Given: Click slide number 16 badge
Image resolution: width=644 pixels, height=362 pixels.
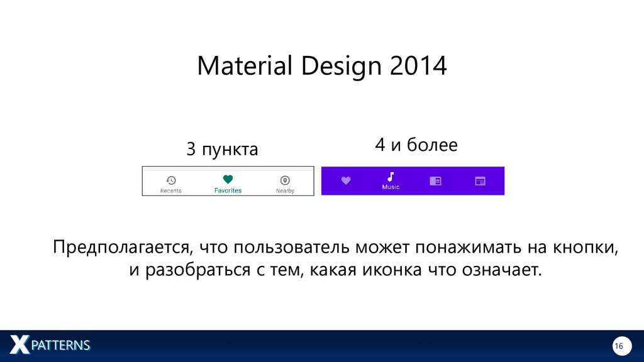Looking at the screenshot, I should click(x=622, y=346).
